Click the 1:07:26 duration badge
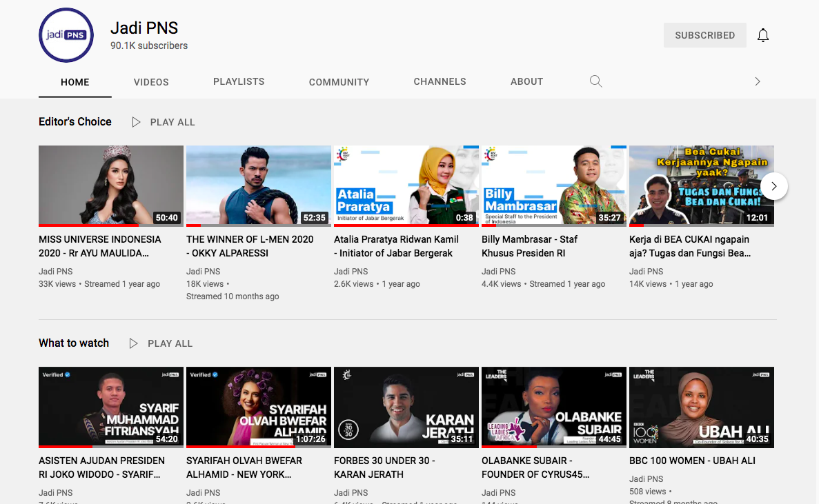The width and height of the screenshot is (819, 504). click(x=310, y=439)
